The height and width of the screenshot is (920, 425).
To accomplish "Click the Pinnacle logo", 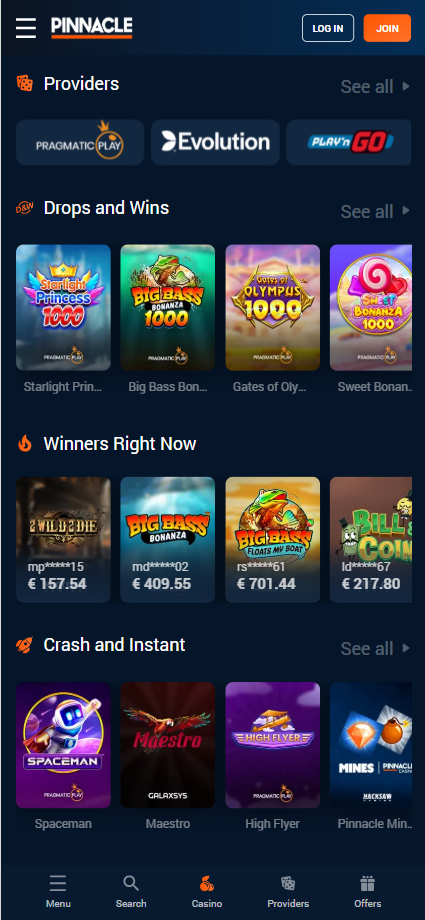I will tap(92, 28).
